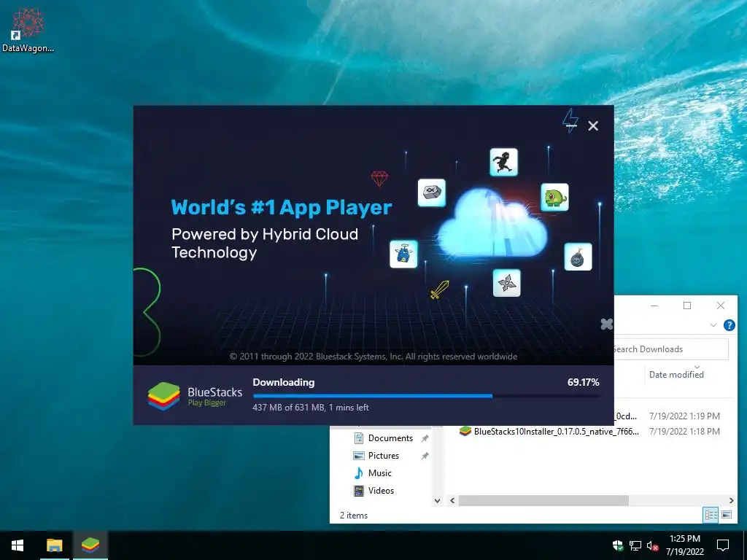Click the gray stone game tile
Viewport: 747px width, 560px height.
tap(432, 192)
